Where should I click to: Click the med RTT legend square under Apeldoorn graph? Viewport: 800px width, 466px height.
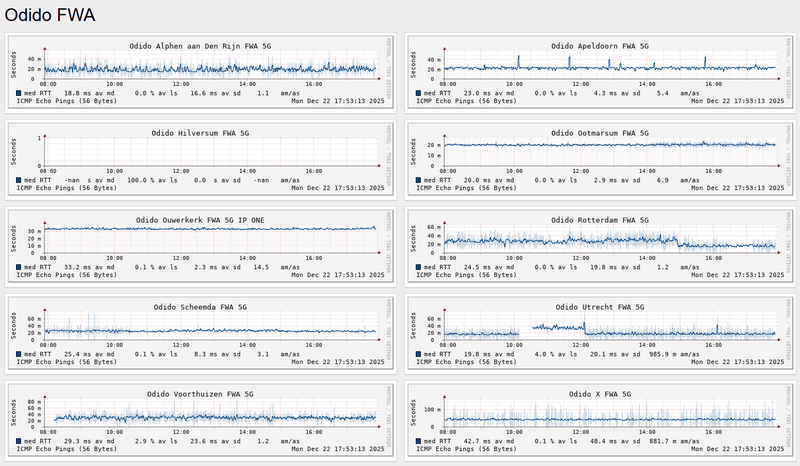pos(418,93)
